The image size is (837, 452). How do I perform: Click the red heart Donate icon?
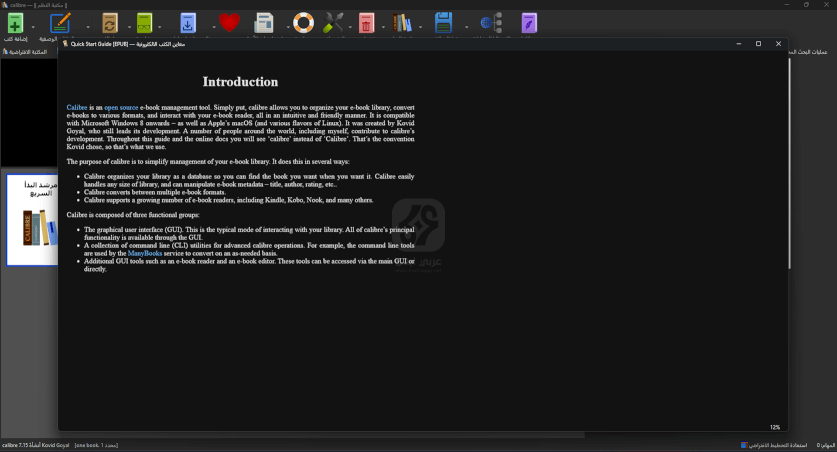229,23
